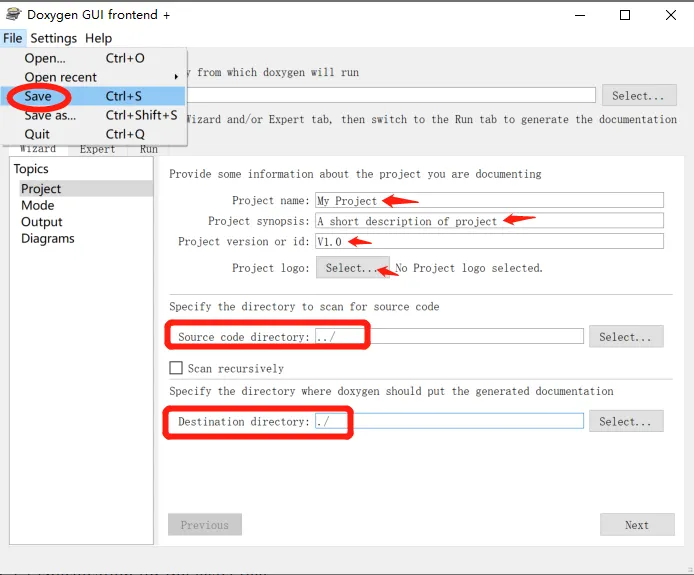Minimize the Doxygen window
Screen dimensions: 694x575
click(580, 15)
